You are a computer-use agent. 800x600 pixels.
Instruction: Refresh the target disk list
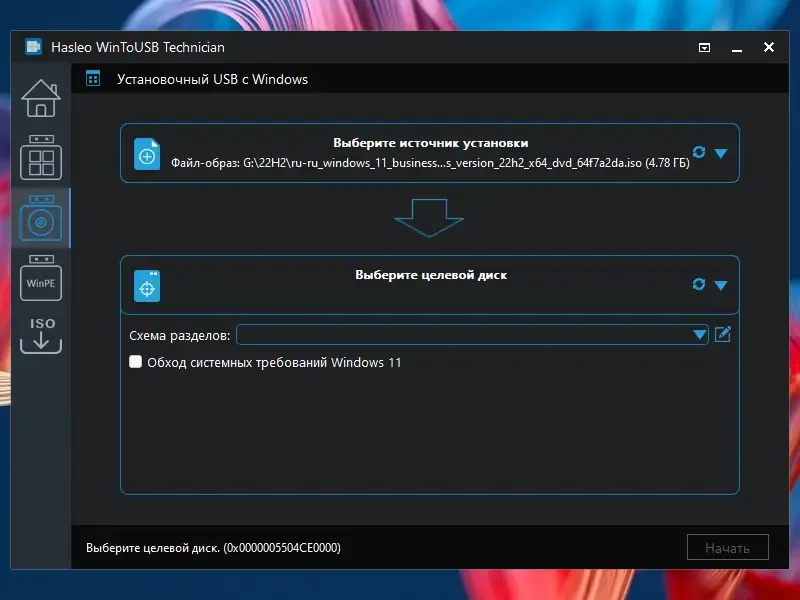click(x=700, y=283)
